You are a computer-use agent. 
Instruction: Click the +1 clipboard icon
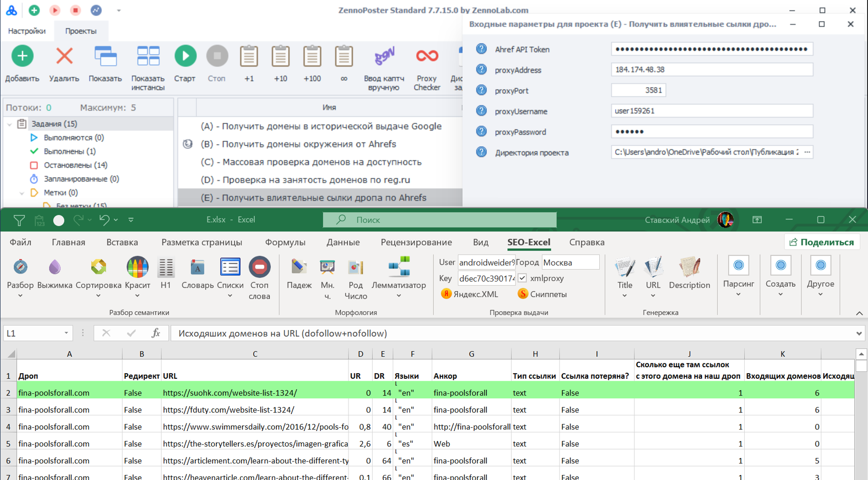(249, 56)
